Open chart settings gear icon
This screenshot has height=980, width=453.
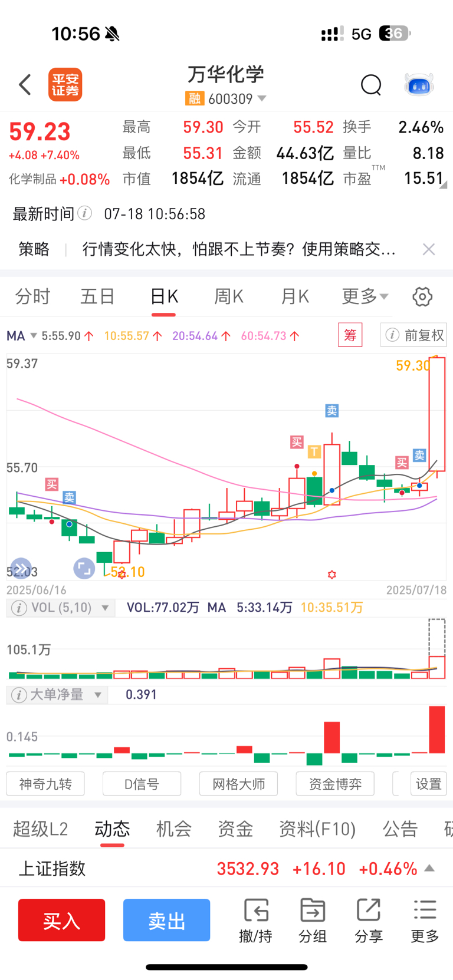click(422, 296)
